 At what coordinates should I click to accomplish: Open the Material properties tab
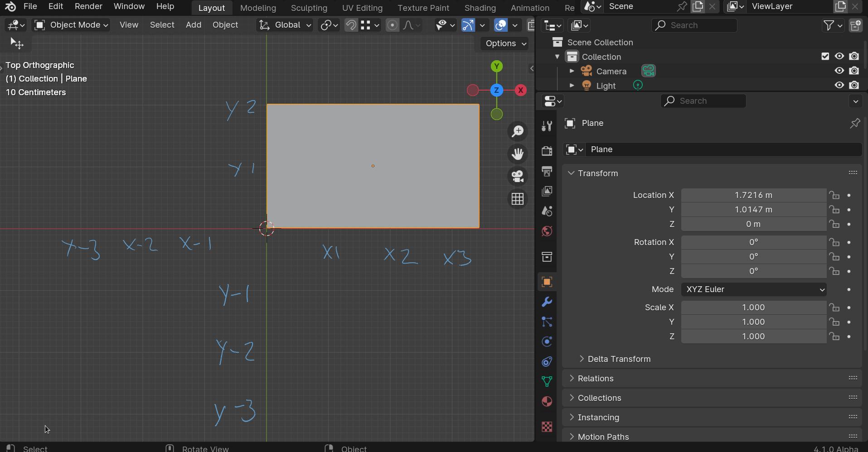pos(547,402)
